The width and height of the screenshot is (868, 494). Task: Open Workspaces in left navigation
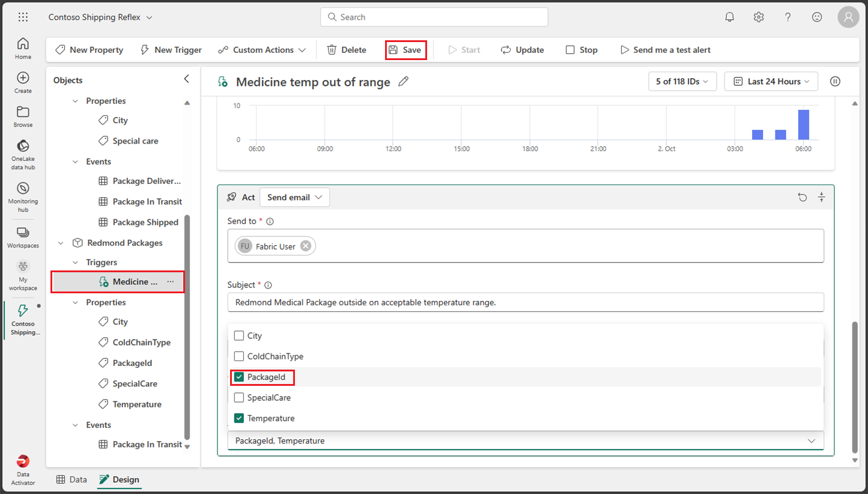point(23,237)
